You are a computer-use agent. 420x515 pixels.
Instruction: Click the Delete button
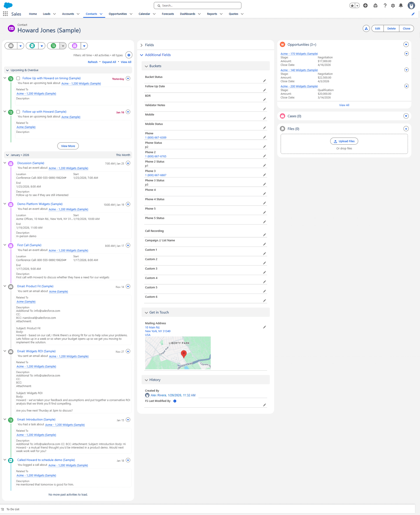pyautogui.click(x=391, y=29)
